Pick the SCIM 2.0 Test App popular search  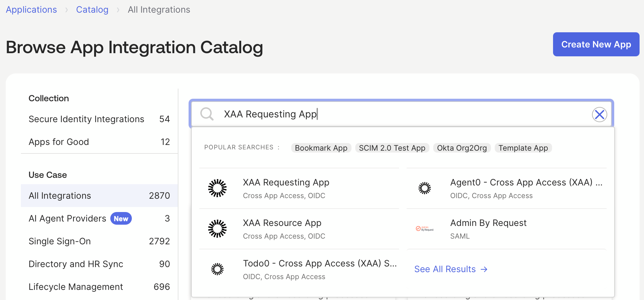coord(392,148)
